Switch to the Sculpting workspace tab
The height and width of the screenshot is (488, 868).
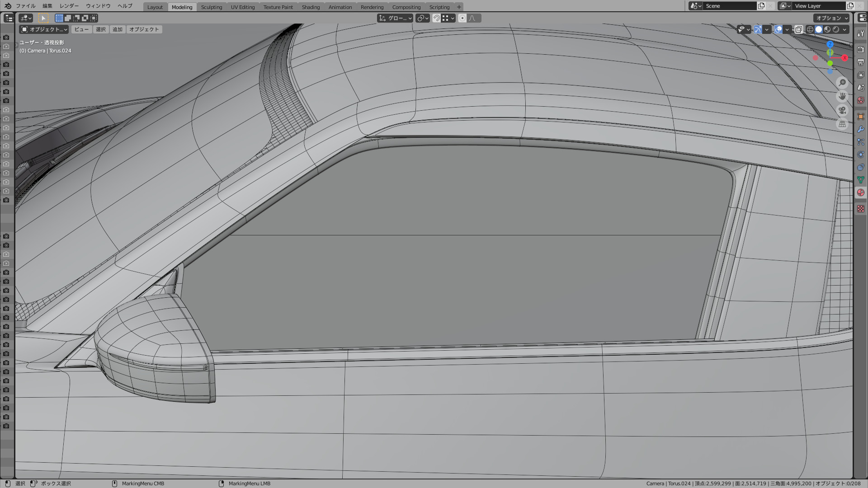pyautogui.click(x=212, y=7)
